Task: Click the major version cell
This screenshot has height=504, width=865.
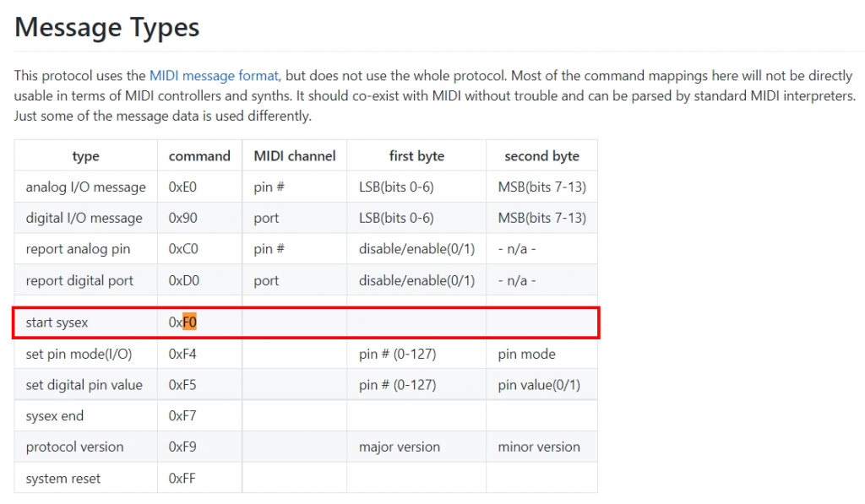Action: click(399, 447)
